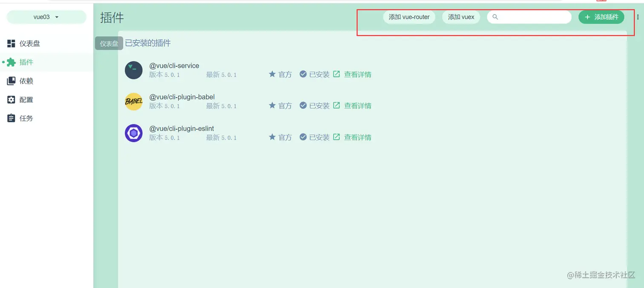Open 查看详情 for cli-plugin-eslint
The width and height of the screenshot is (644, 288).
(x=358, y=137)
